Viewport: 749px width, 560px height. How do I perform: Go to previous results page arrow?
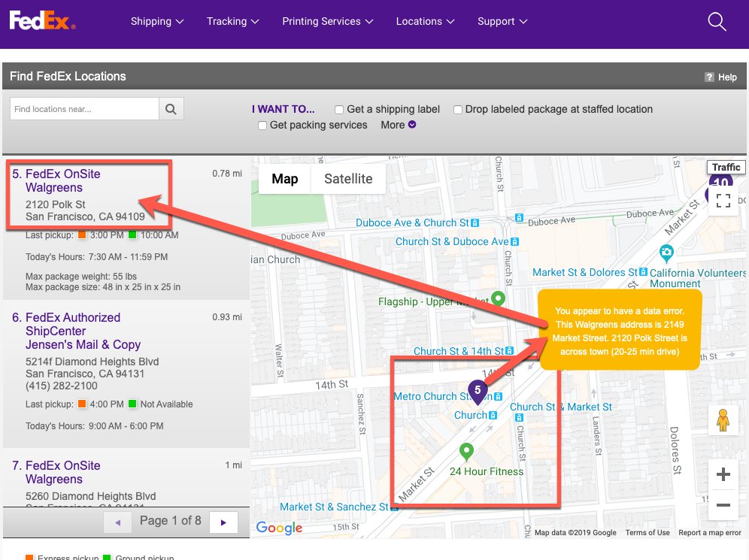coord(118,522)
